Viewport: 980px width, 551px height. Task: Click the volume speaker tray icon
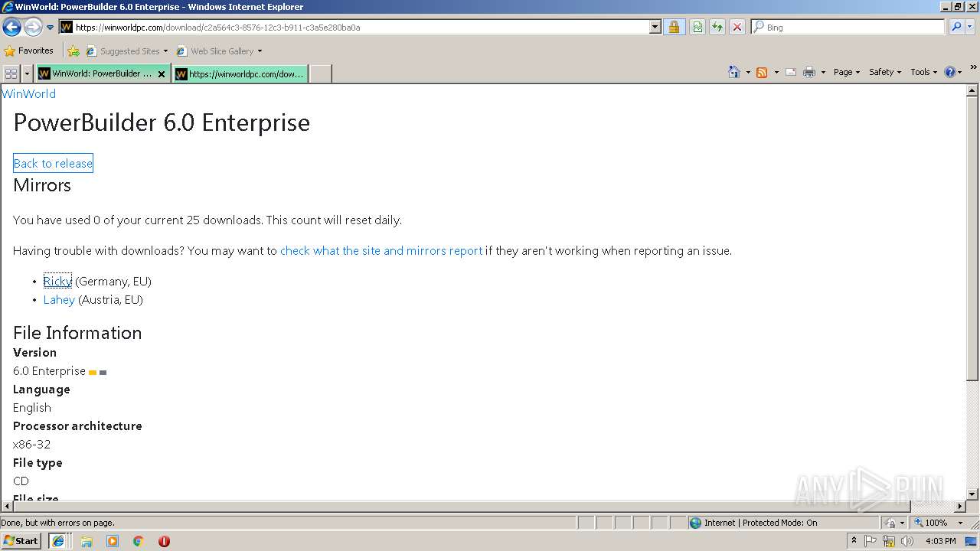(906, 541)
